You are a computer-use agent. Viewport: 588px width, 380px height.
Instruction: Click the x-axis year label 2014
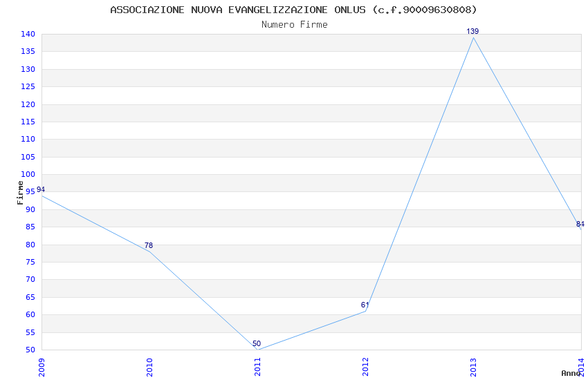point(582,367)
